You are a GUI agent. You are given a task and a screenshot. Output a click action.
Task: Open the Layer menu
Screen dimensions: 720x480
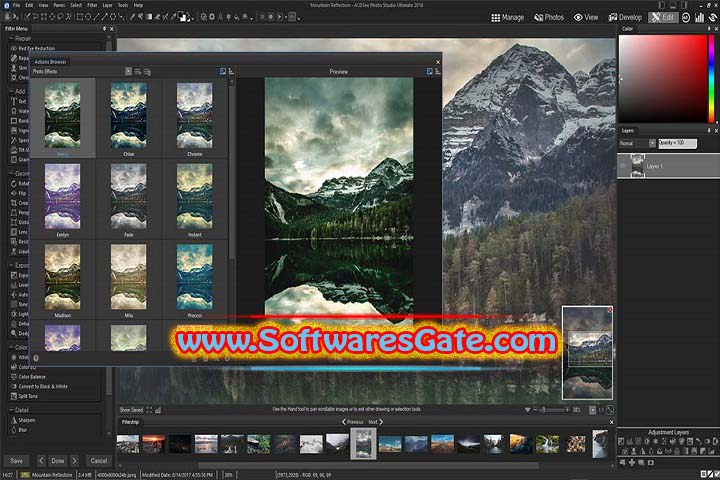pyautogui.click(x=107, y=5)
